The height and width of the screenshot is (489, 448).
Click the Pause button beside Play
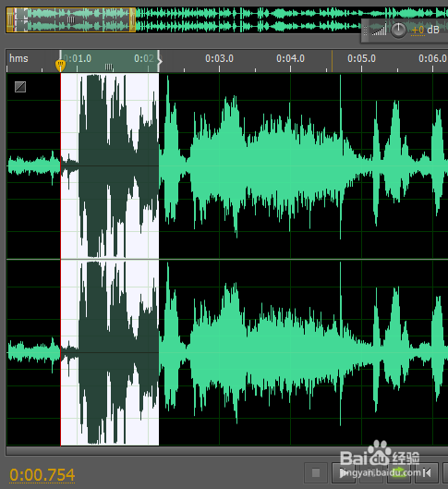click(x=371, y=472)
